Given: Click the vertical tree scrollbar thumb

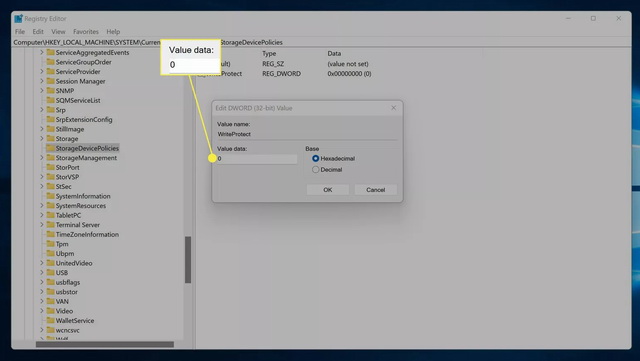Looking at the screenshot, I should point(188,260).
